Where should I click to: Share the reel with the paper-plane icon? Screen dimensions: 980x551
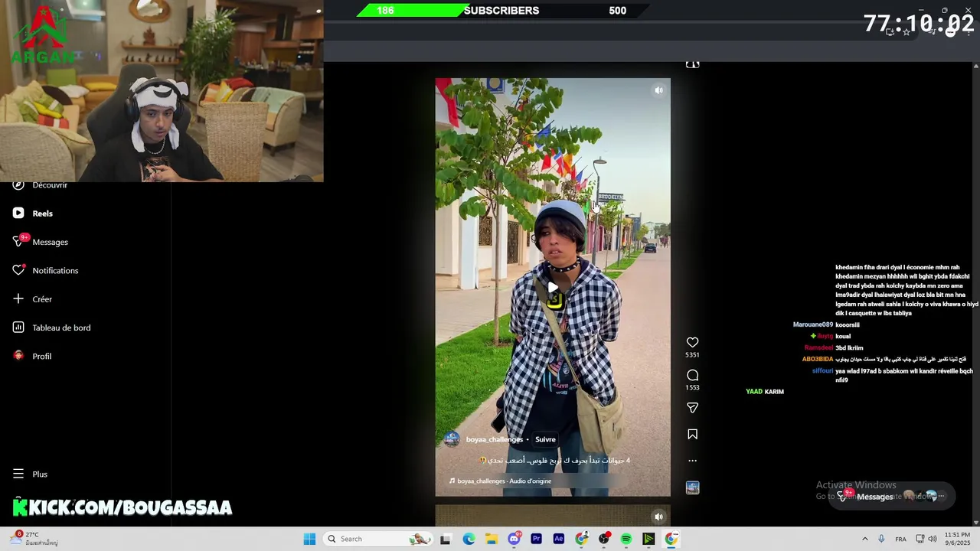(692, 408)
